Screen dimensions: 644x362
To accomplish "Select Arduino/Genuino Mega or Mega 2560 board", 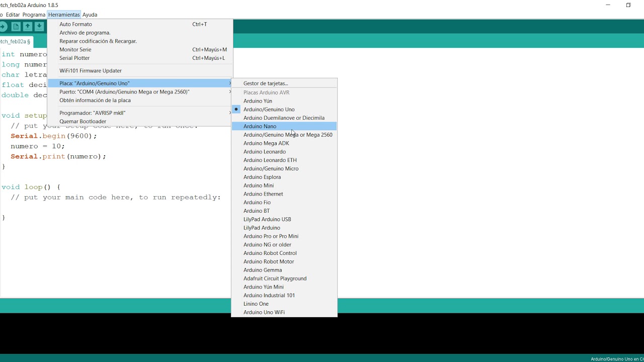I will (x=284, y=135).
